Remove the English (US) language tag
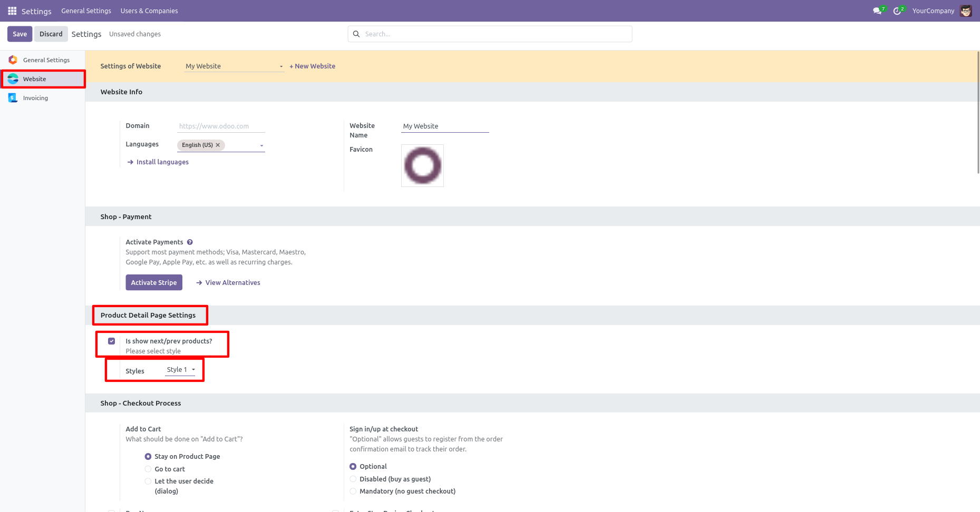Image resolution: width=980 pixels, height=512 pixels. [218, 145]
